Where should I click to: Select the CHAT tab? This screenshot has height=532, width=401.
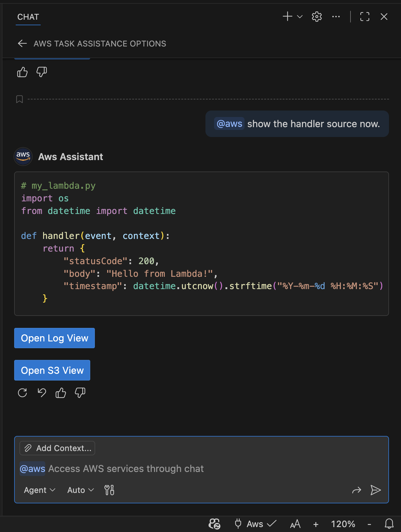[28, 17]
